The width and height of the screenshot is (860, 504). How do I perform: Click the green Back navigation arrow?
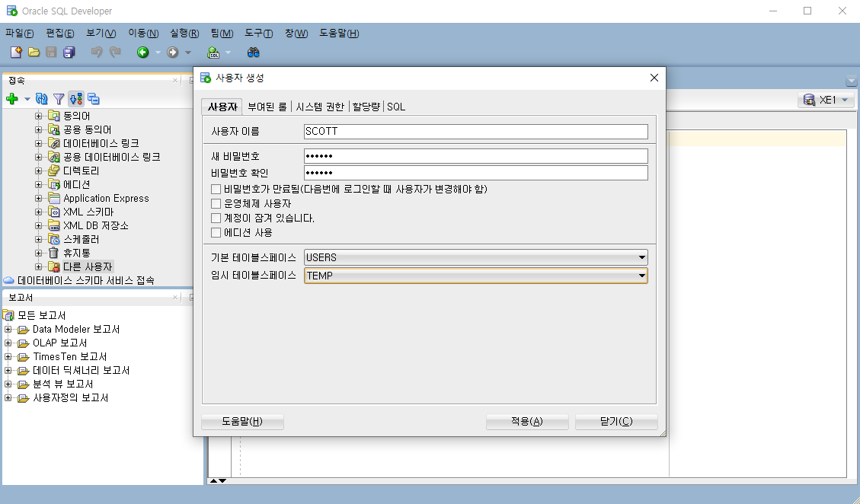click(x=142, y=52)
